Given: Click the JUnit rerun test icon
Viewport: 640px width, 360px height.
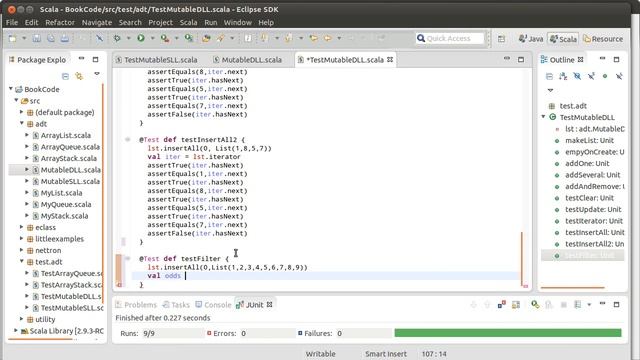Looking at the screenshot, I should pos(535,304).
